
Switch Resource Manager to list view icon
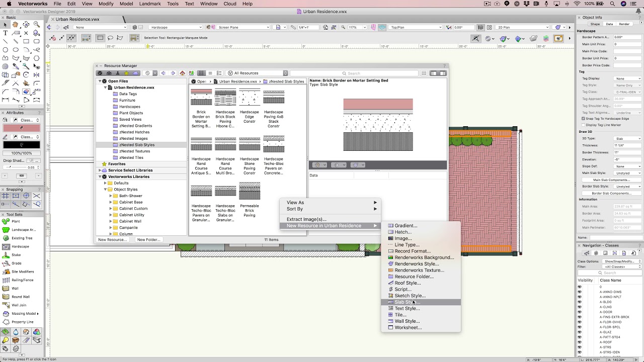(210, 73)
